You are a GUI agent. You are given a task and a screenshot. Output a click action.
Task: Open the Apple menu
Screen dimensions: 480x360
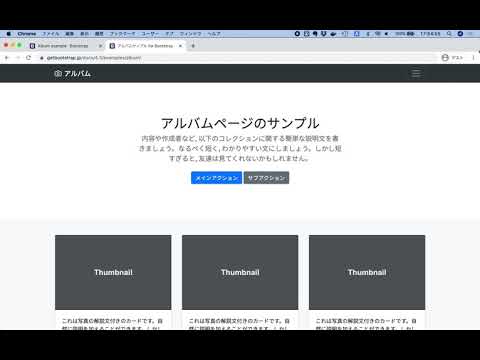coord(9,34)
